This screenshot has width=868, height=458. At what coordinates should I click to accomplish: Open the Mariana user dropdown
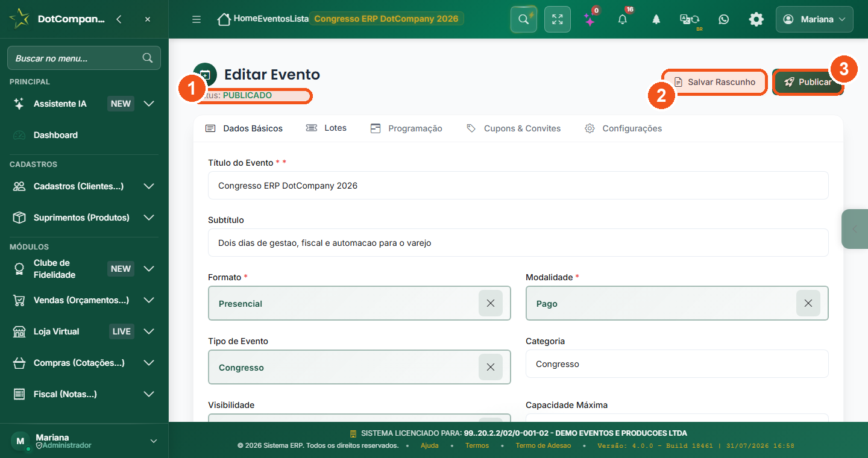(x=814, y=19)
